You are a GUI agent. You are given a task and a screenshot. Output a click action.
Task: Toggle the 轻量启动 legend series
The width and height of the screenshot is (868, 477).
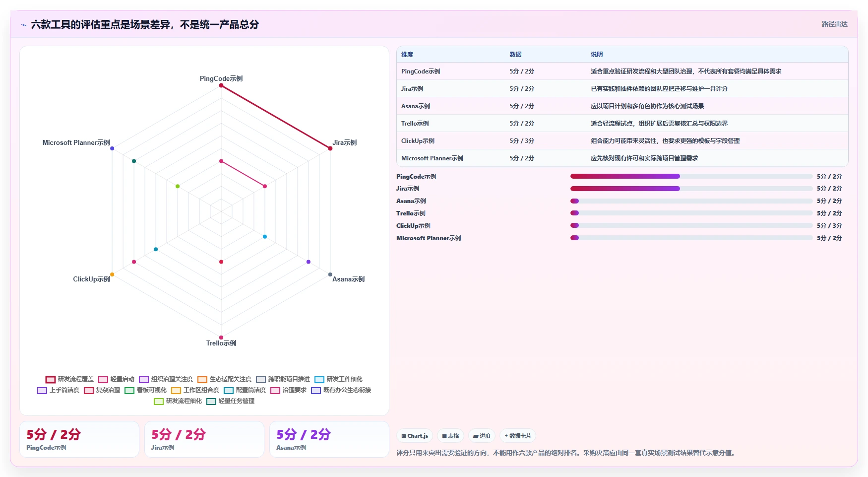[117, 379]
